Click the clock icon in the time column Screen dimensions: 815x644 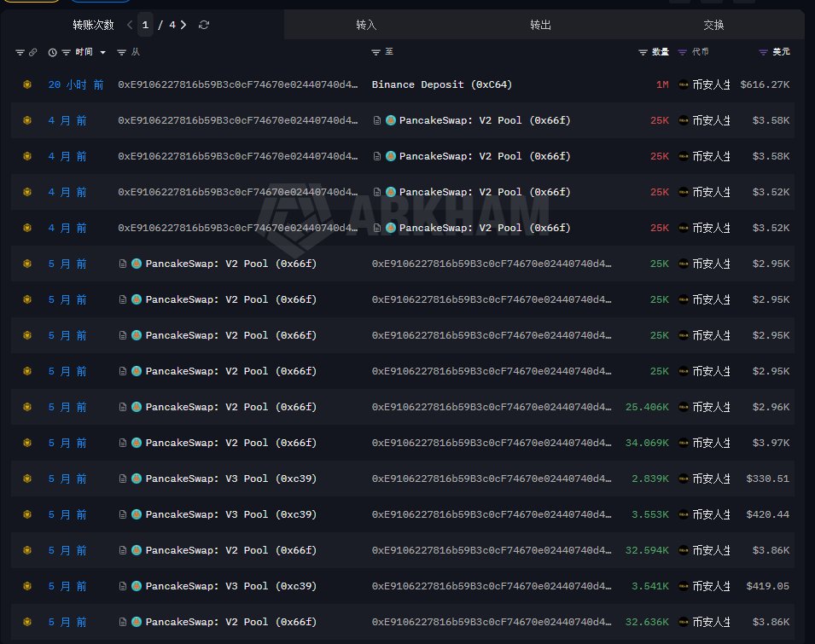(x=53, y=52)
